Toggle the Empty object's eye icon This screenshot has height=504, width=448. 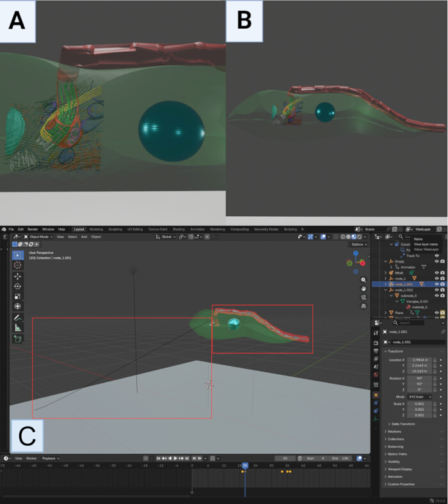[x=436, y=262]
